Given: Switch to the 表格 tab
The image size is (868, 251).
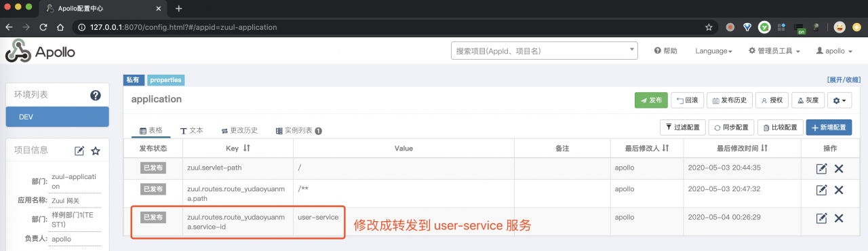Looking at the screenshot, I should pos(151,130).
